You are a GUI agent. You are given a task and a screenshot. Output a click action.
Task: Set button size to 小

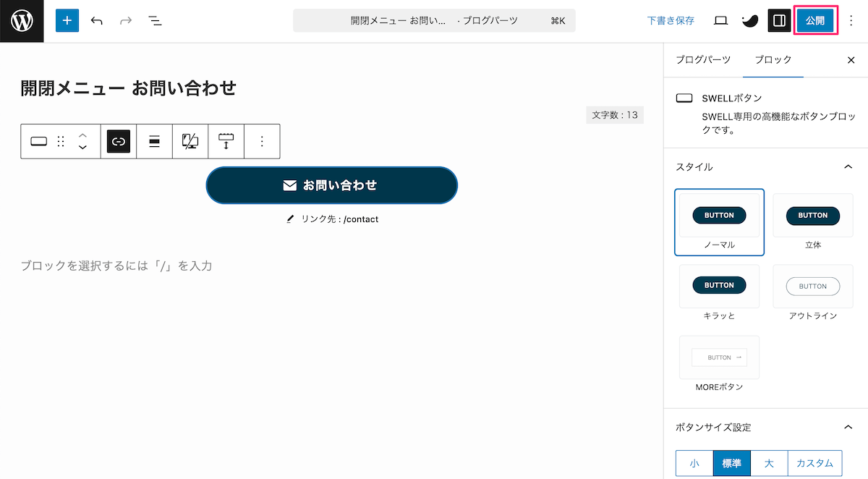point(694,463)
